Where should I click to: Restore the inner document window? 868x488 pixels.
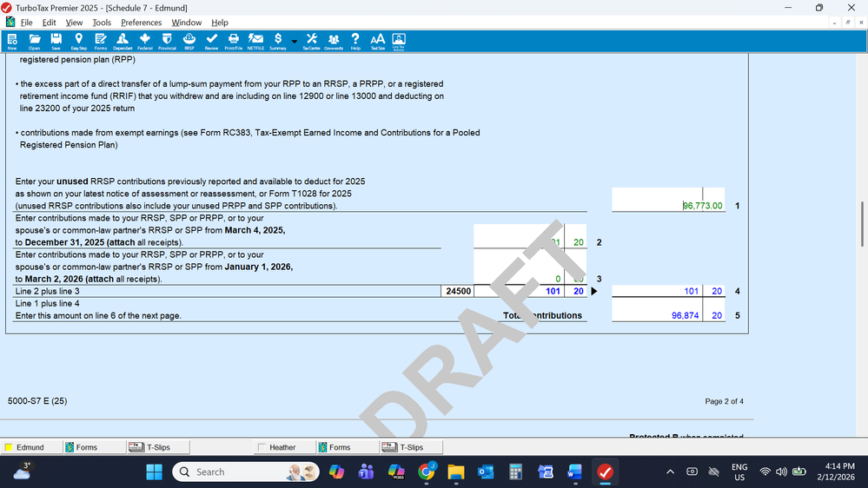(847, 23)
